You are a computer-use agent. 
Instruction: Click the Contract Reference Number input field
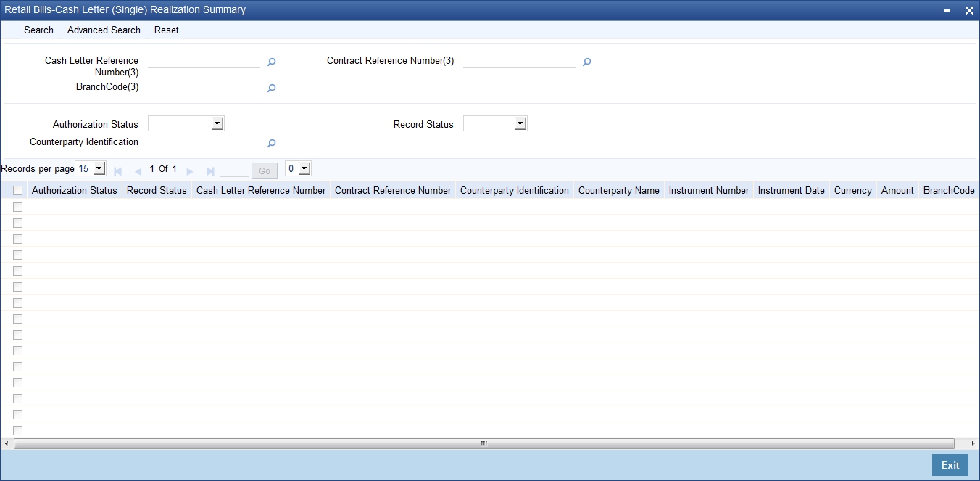click(519, 62)
